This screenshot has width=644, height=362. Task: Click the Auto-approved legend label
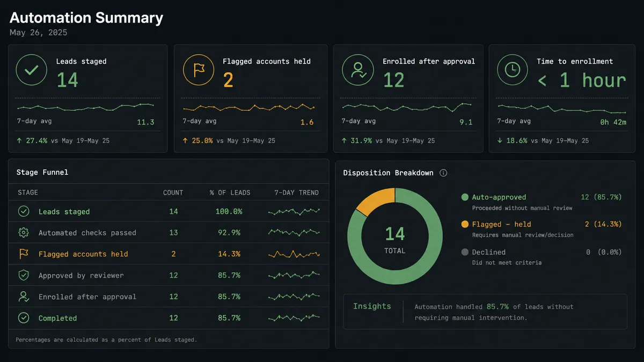point(499,197)
